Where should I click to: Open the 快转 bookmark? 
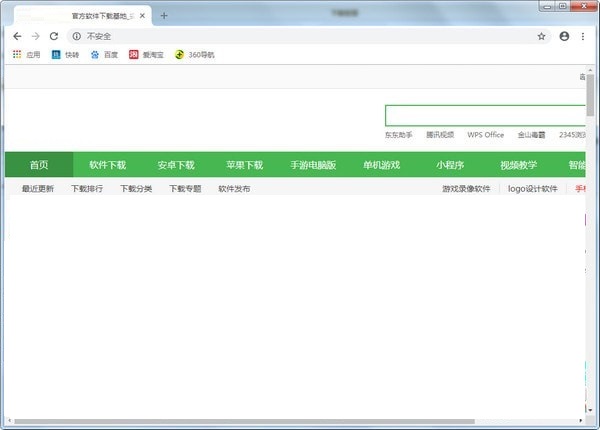click(65, 55)
